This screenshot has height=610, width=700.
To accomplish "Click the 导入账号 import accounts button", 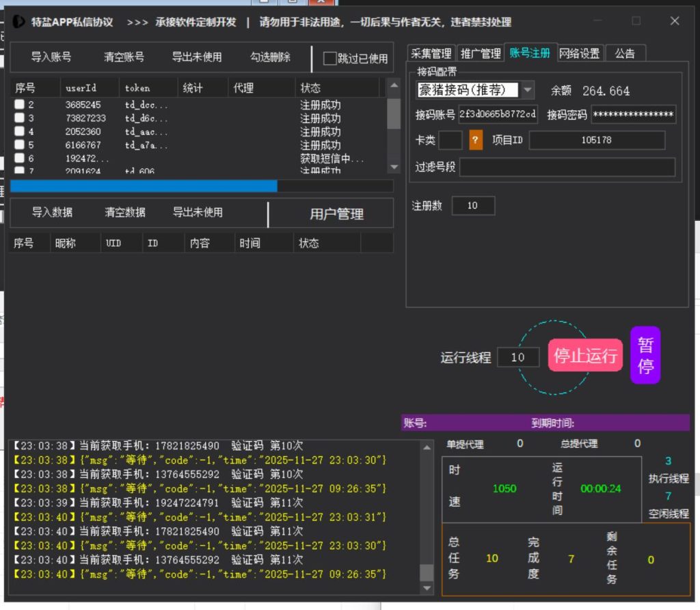I will (x=51, y=57).
